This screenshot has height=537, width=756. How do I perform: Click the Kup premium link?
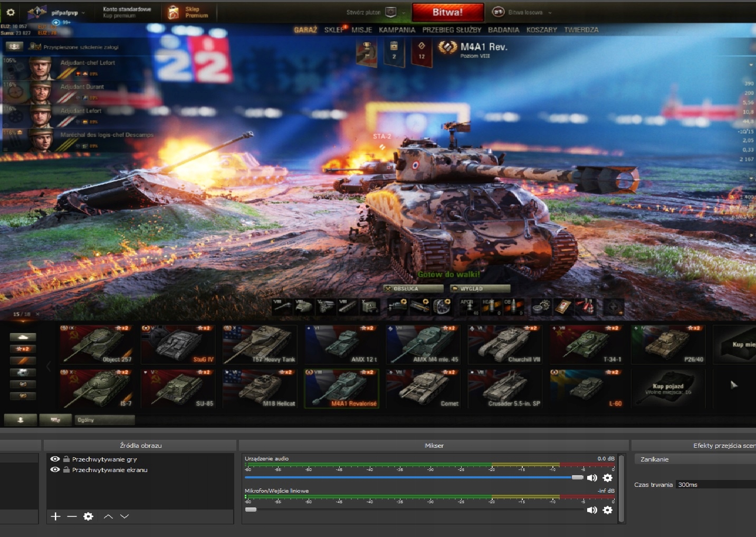coord(119,16)
